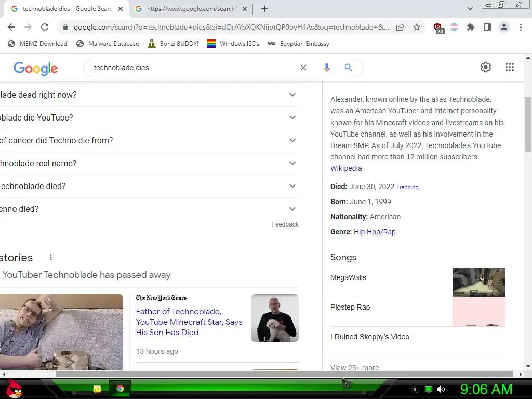Click View 25+ more songs
Viewport: 532px width, 399px height.
(x=354, y=367)
